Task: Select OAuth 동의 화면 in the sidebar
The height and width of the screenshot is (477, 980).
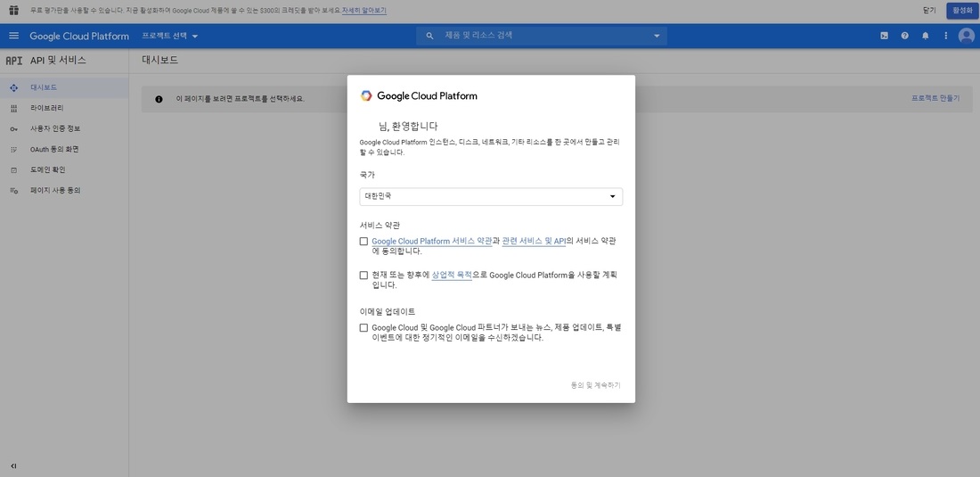Action: click(x=64, y=150)
